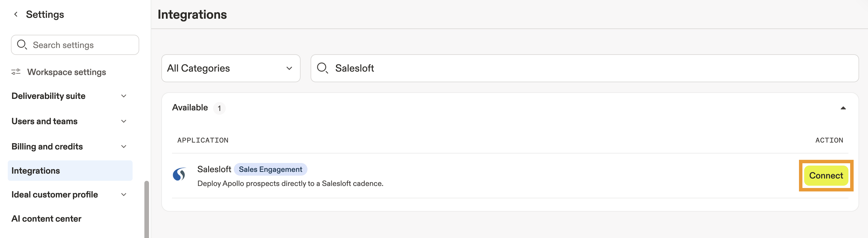The width and height of the screenshot is (868, 238).
Task: Click the back arrow beside Settings
Action: pyautogui.click(x=16, y=14)
